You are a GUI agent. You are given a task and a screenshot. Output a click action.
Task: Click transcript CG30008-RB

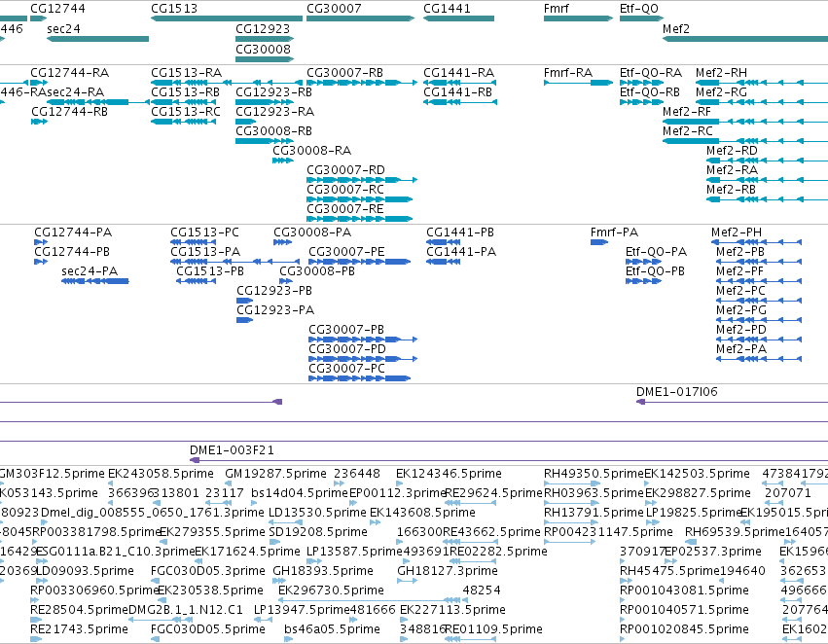tap(273, 131)
